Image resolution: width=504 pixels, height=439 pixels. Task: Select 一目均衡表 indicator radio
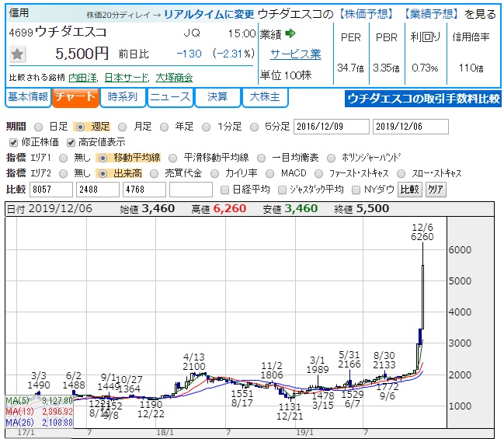[x=262, y=158]
